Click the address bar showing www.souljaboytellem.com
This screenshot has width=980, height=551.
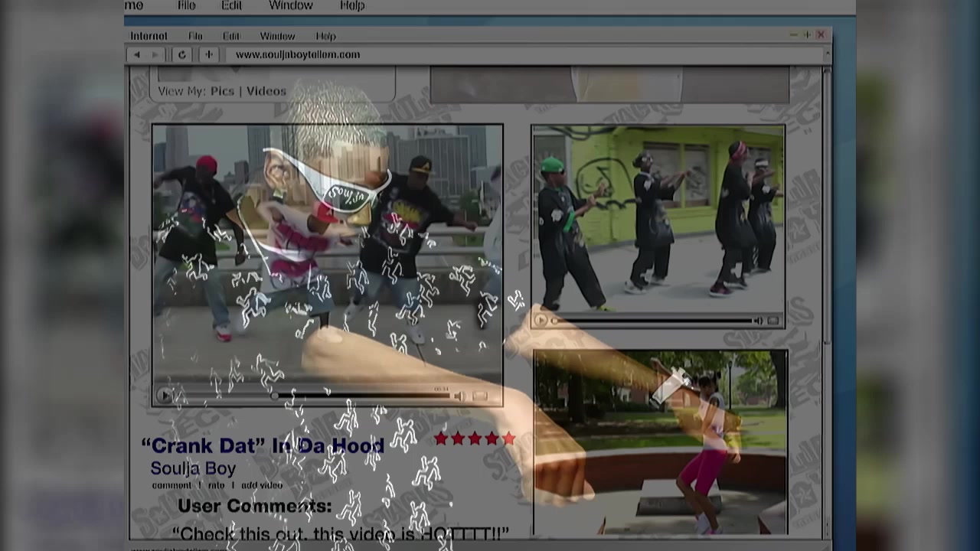297,54
